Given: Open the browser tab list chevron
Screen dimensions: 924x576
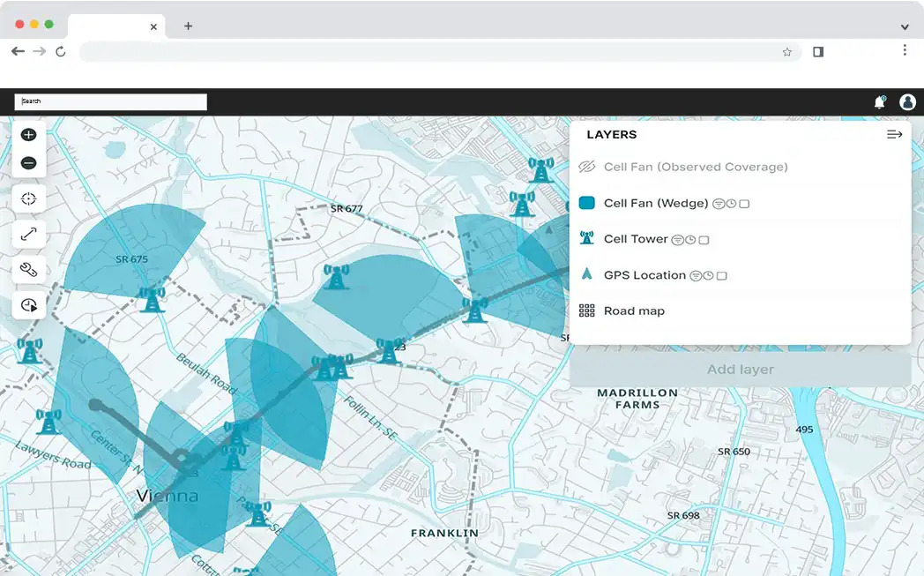Looking at the screenshot, I should [905, 26].
